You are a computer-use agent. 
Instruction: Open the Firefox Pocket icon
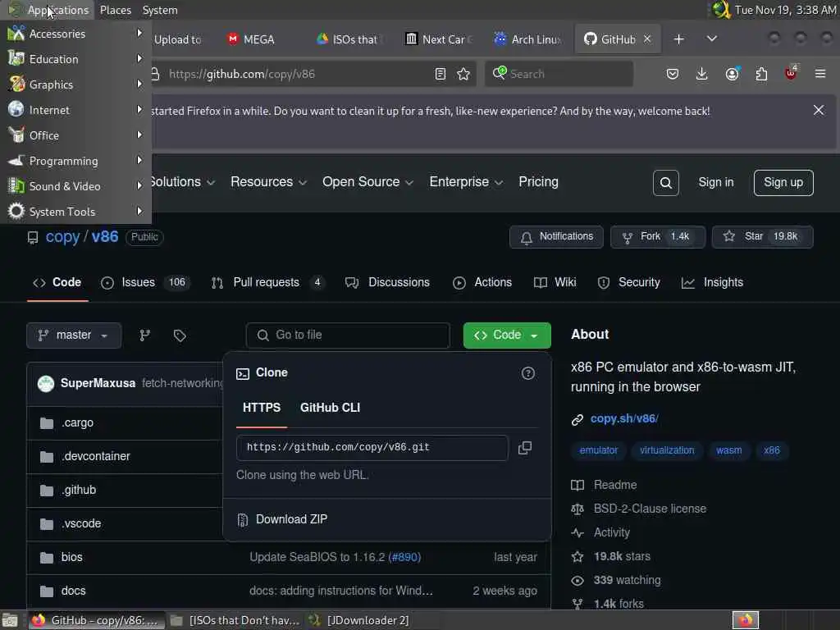[673, 74]
